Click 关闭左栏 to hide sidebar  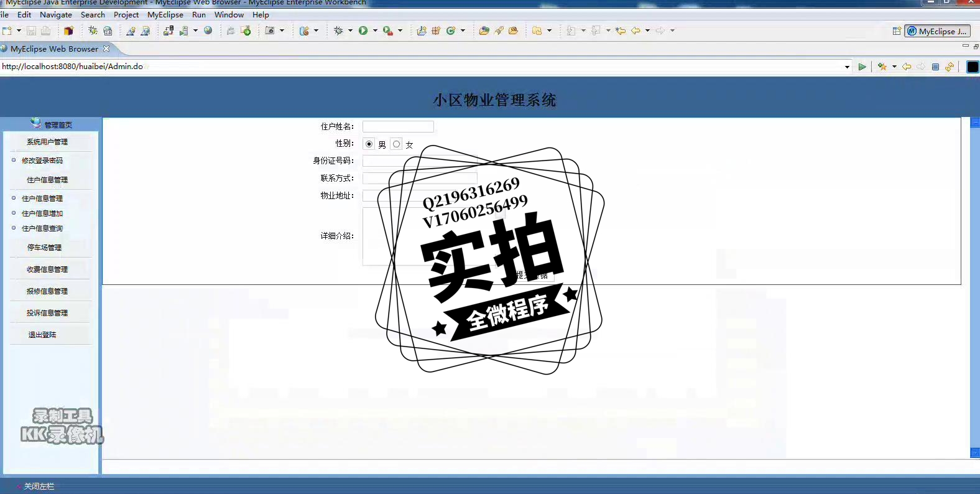[x=39, y=487]
